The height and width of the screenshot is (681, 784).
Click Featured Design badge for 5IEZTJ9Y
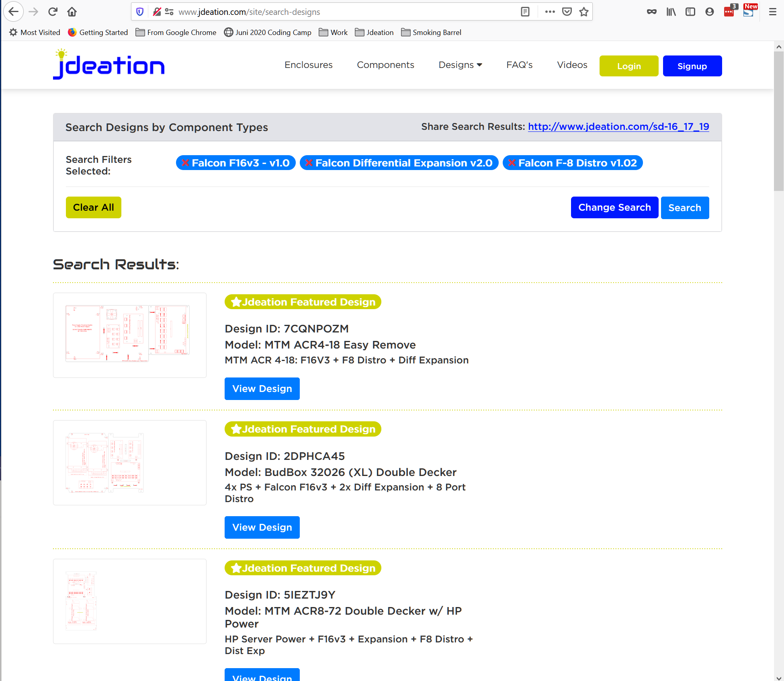[x=303, y=568]
